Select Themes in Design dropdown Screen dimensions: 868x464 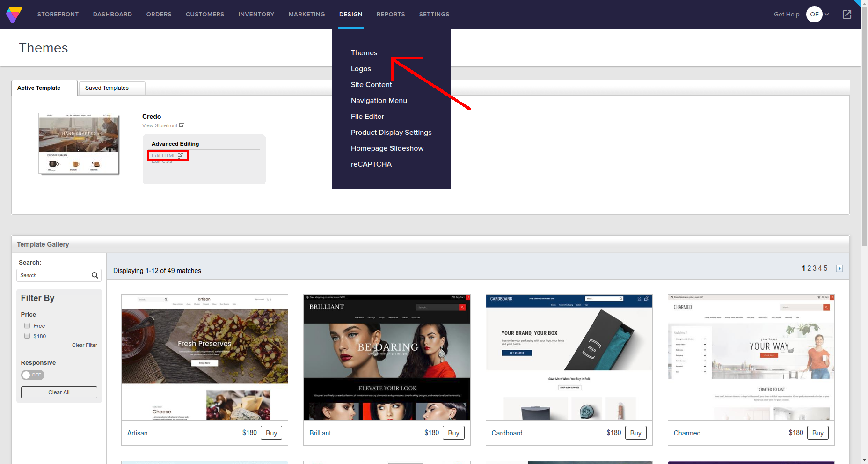pyautogui.click(x=364, y=53)
